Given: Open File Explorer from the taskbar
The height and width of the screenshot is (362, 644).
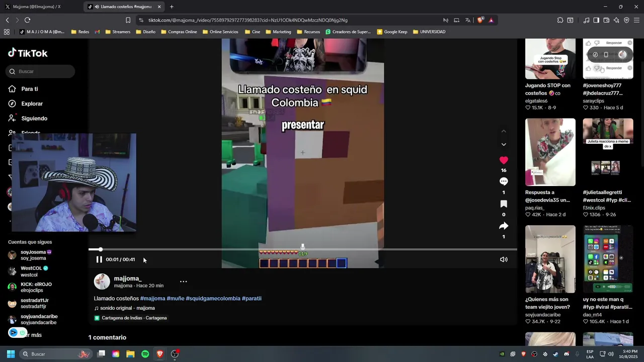Looking at the screenshot, I should [130, 354].
